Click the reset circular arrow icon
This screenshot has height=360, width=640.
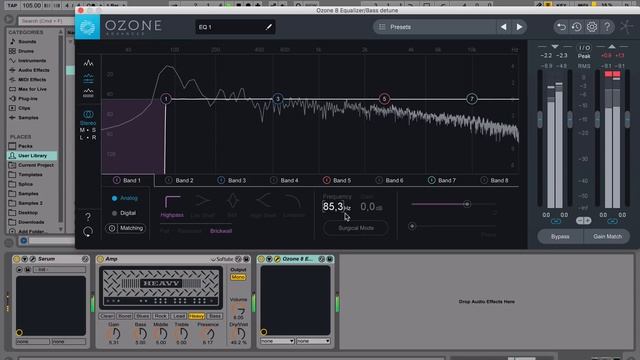[88, 232]
